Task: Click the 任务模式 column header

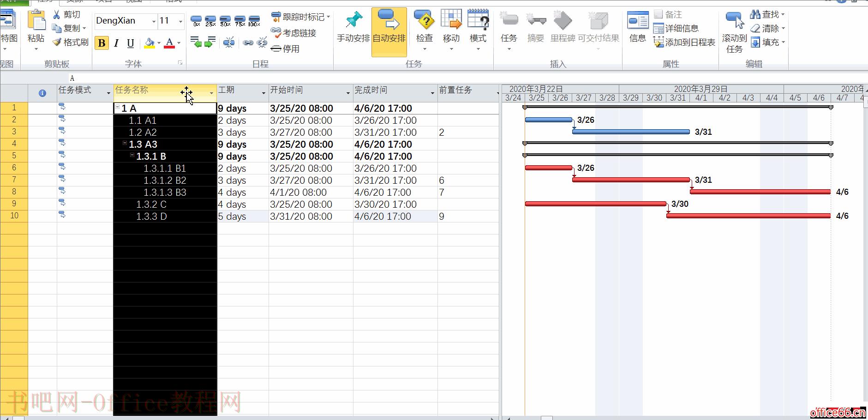Action: tap(85, 93)
